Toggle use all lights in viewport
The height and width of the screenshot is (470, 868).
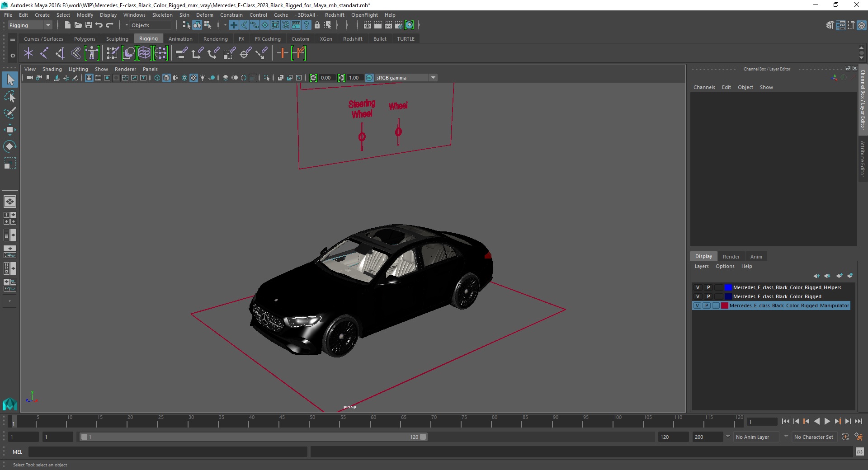(203, 78)
